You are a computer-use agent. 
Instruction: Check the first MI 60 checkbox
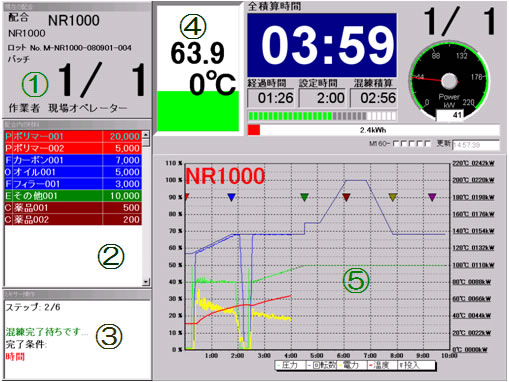click(396, 144)
